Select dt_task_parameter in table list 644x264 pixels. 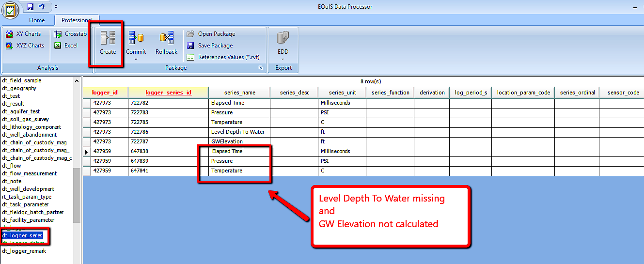pos(25,204)
